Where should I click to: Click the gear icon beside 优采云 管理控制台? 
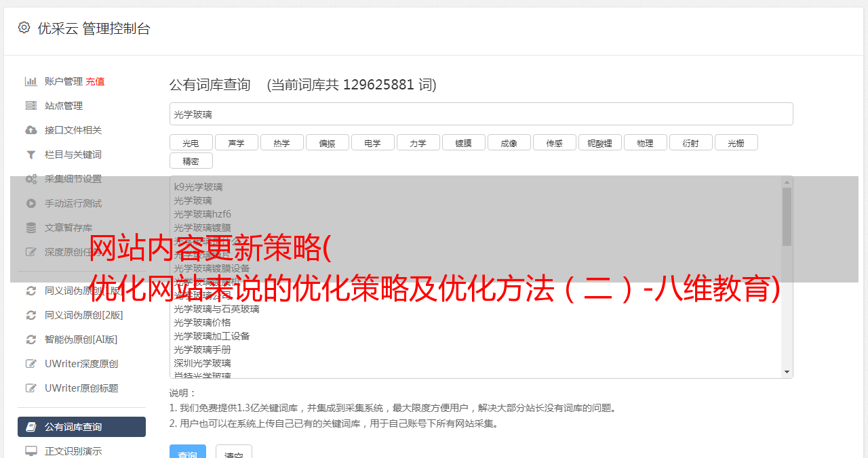point(24,28)
